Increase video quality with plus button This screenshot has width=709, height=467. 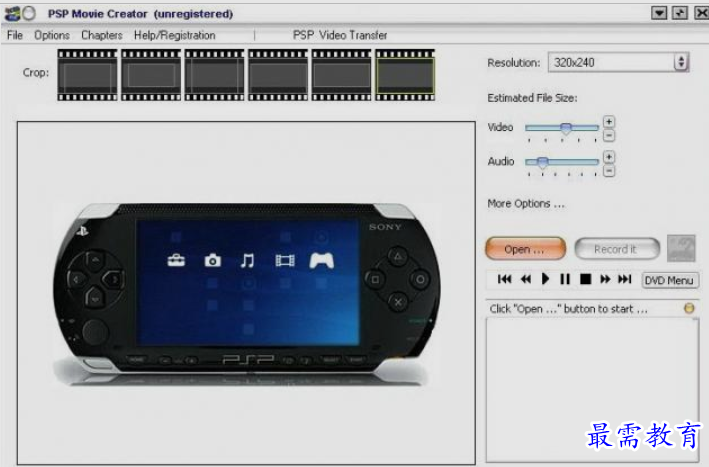pyautogui.click(x=609, y=122)
